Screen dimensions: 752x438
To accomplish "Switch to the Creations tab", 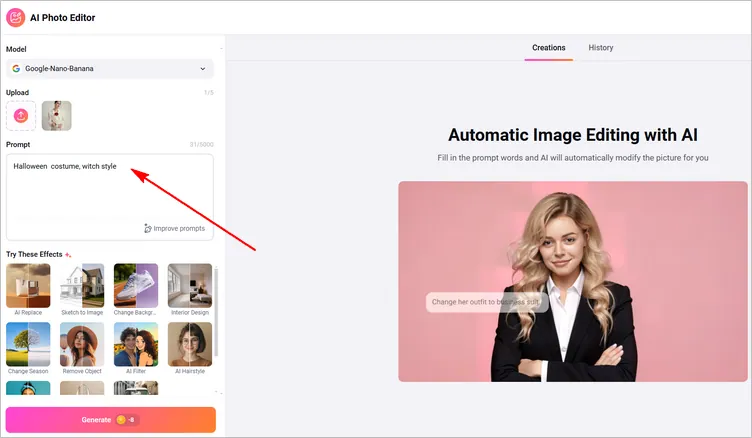I will [548, 48].
